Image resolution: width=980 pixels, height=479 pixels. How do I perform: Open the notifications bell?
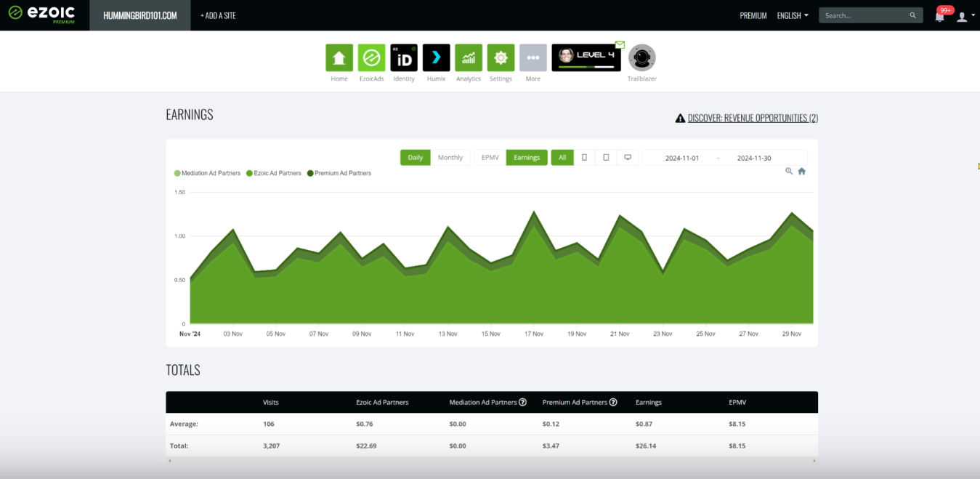pos(940,16)
